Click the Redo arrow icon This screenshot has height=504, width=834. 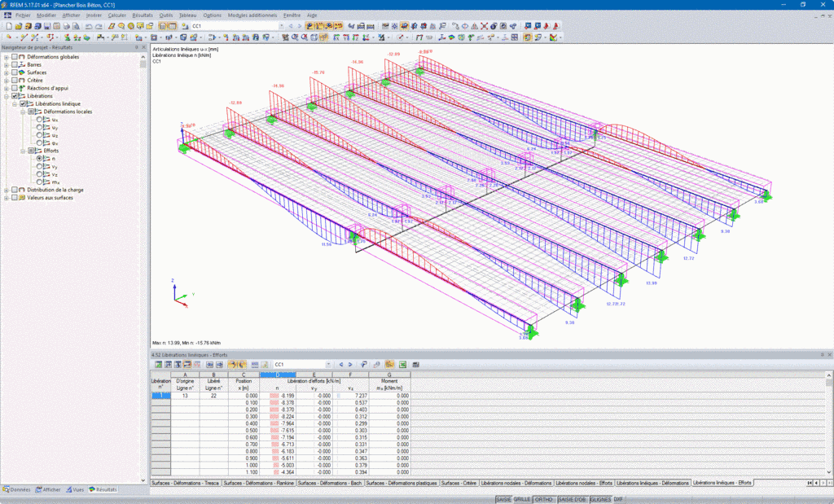tap(99, 25)
